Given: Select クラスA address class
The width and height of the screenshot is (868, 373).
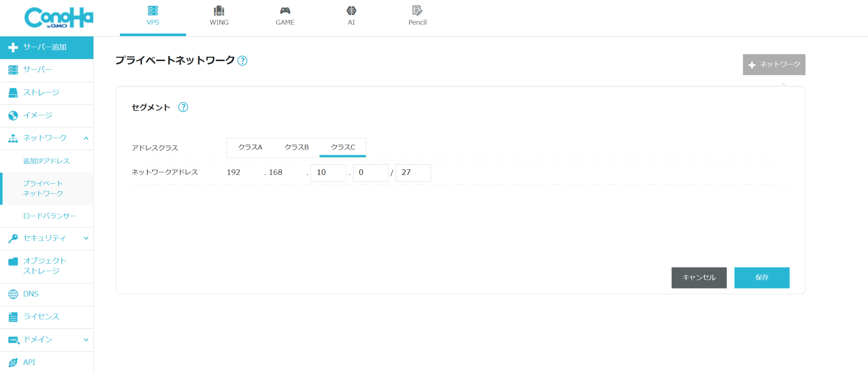Looking at the screenshot, I should coord(250,147).
